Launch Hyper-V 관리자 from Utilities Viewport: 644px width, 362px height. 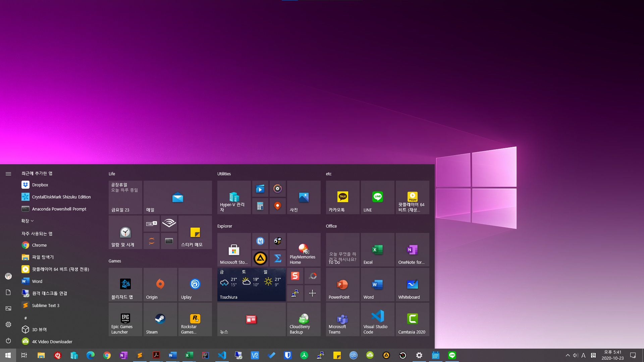[x=234, y=197]
